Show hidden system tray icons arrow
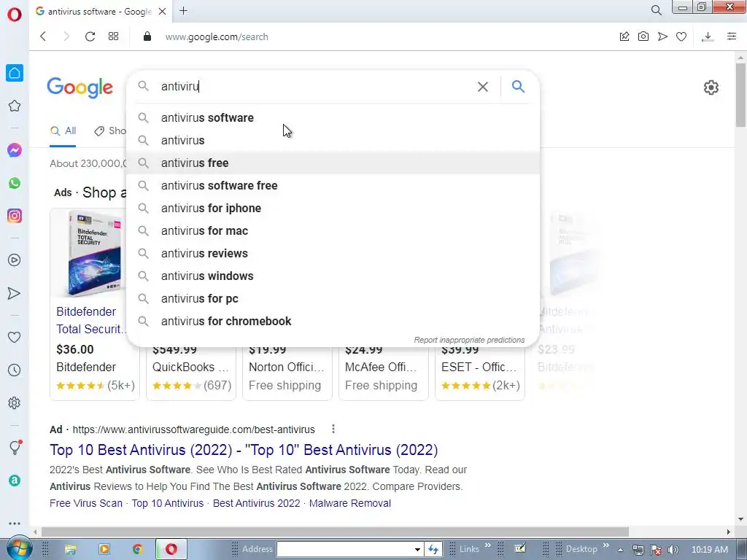 coord(620,550)
